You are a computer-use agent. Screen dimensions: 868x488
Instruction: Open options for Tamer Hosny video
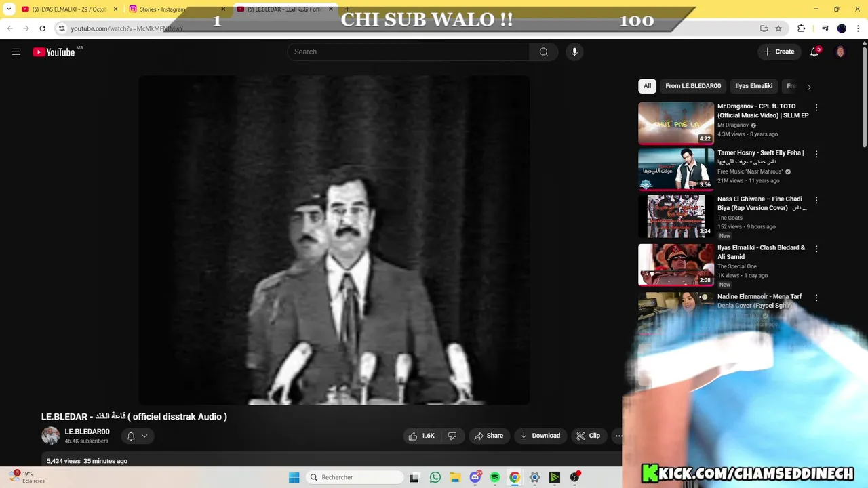(816, 154)
